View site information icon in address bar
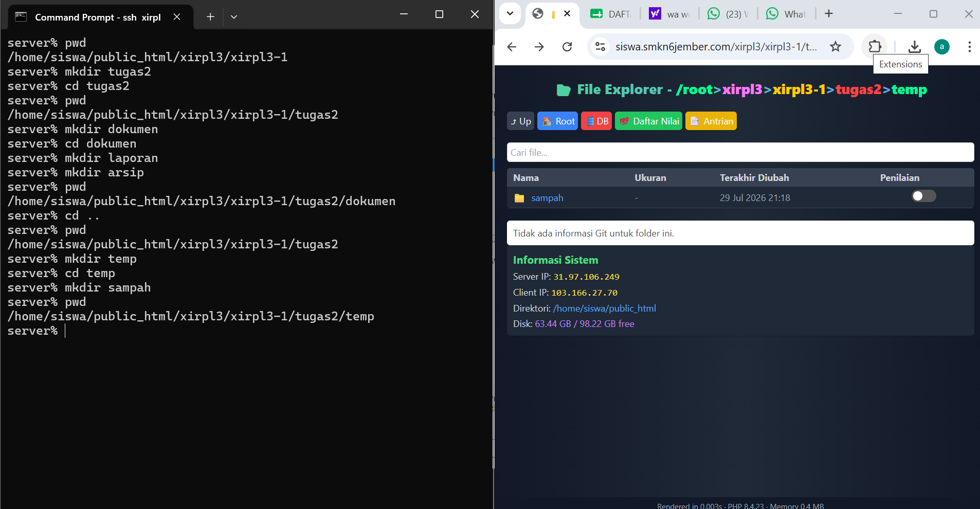The height and width of the screenshot is (509, 980). click(600, 47)
